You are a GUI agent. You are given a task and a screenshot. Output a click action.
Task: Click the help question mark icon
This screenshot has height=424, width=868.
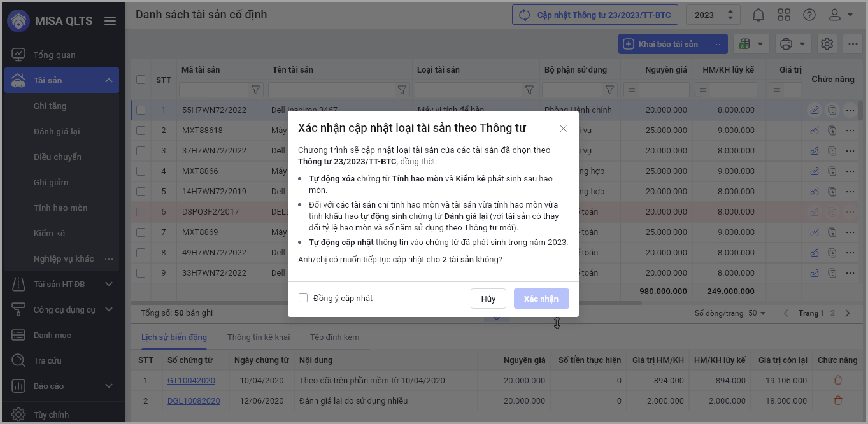809,15
